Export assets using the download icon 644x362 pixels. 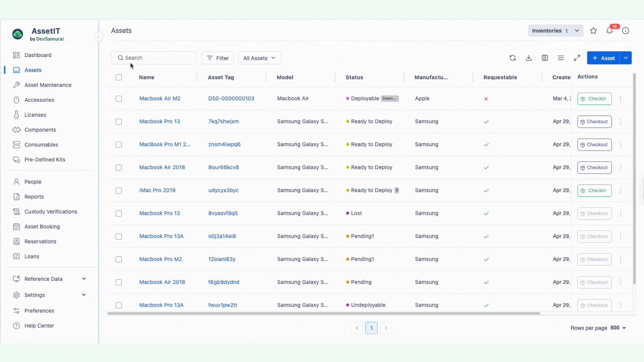tap(529, 58)
